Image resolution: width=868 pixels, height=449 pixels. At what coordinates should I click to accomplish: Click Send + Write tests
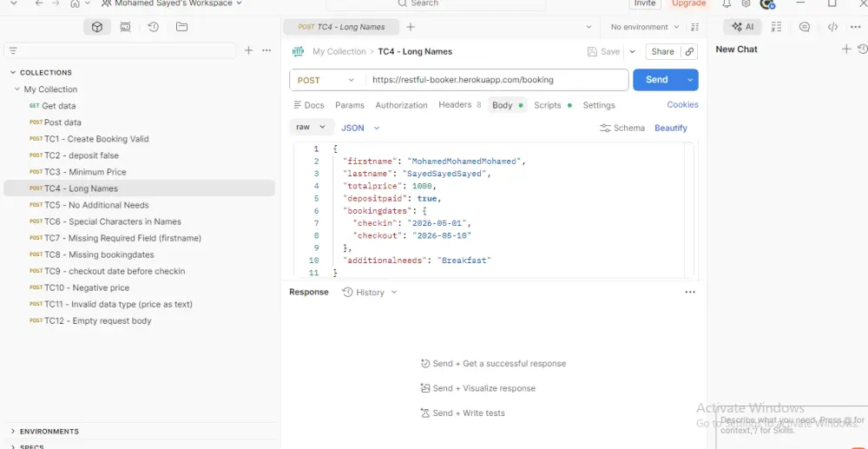[463, 413]
